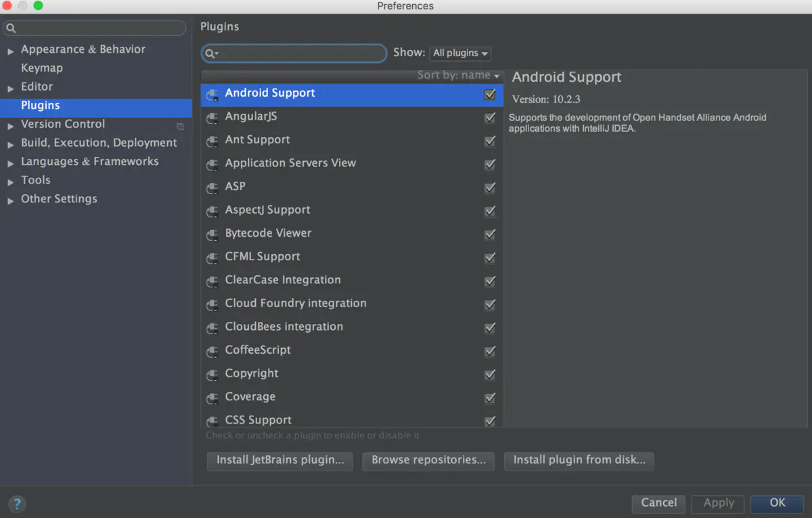This screenshot has width=812, height=518.
Task: Click the ClearCase Integration plugin icon
Action: [x=212, y=281]
